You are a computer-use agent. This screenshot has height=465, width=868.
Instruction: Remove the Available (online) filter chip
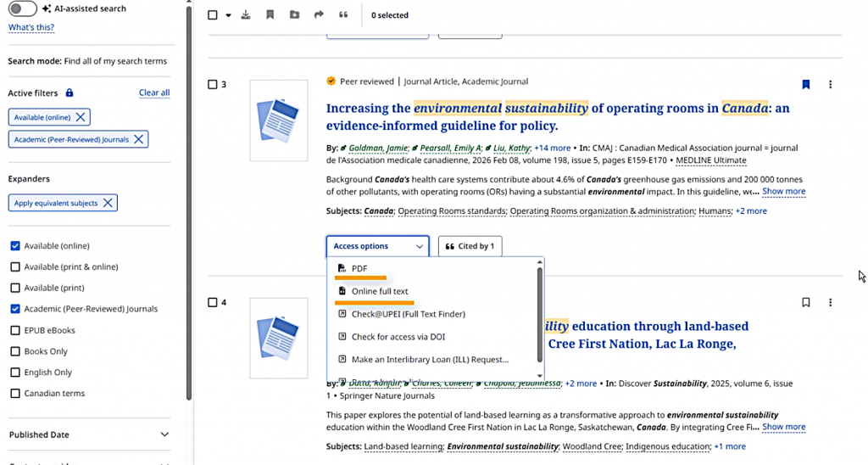click(x=81, y=117)
